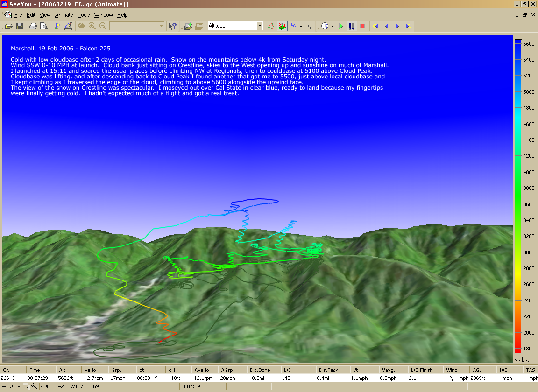Open Print Preview from the toolbar
The height and width of the screenshot is (392, 538).
(x=44, y=26)
